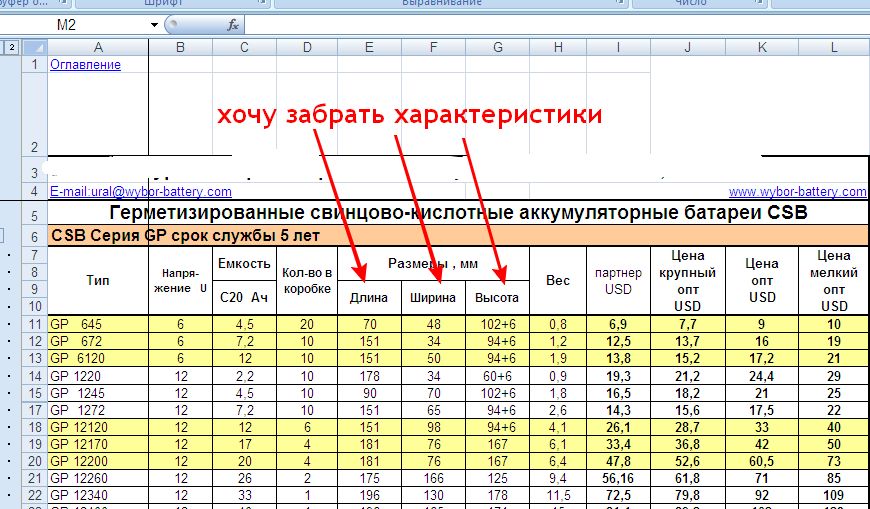Click the 'Кол-во в коробке' header cell
Screen dimensions: 870x509
coord(307,281)
